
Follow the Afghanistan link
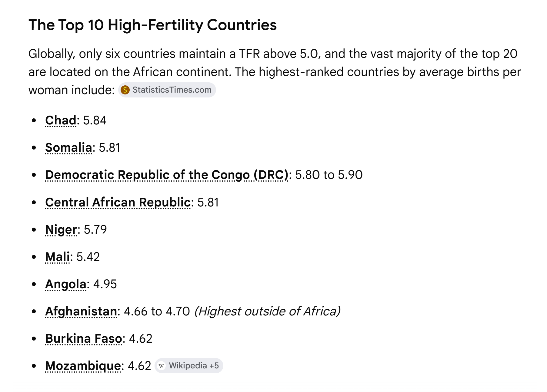pos(81,311)
